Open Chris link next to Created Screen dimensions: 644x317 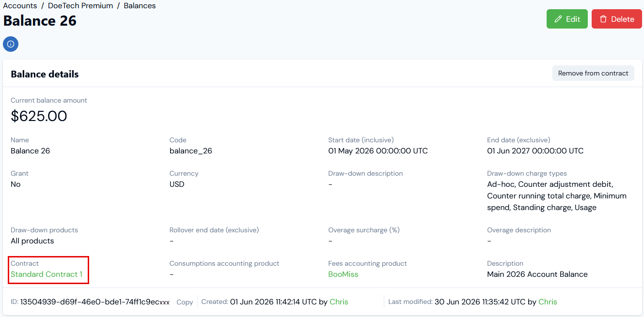[x=339, y=302]
